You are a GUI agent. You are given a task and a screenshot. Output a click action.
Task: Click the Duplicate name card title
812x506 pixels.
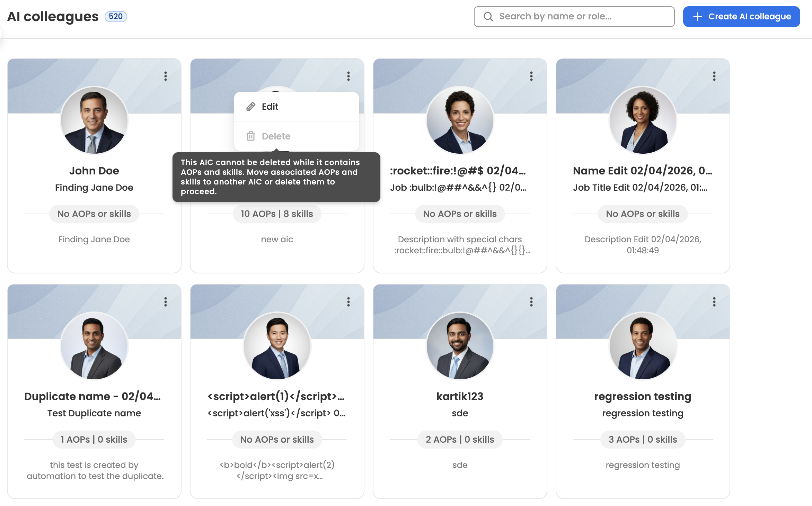[x=92, y=396]
